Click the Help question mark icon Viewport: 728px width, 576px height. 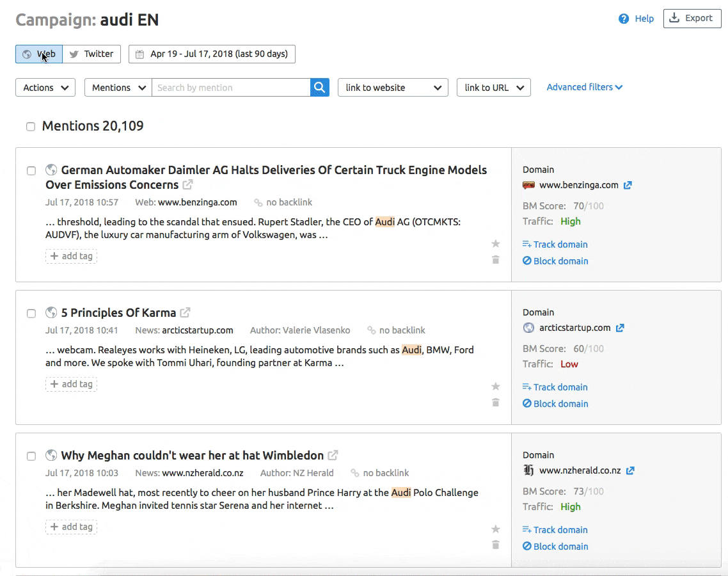[624, 19]
